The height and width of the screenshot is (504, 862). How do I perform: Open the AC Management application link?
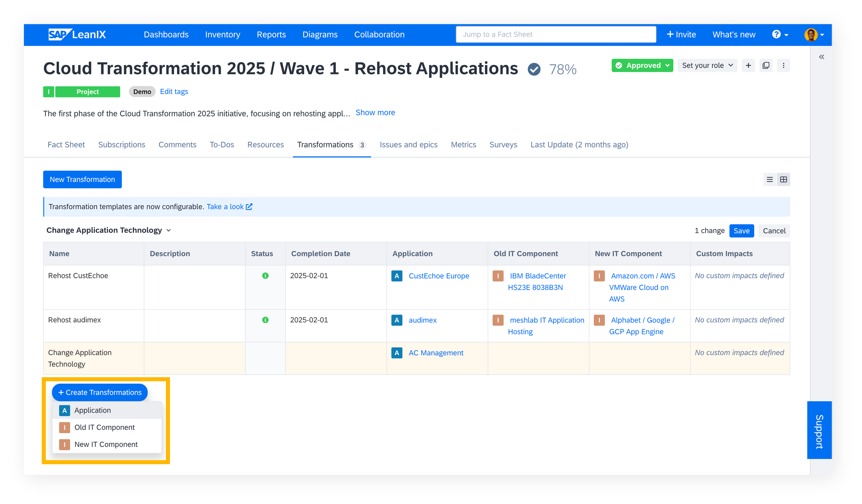tap(436, 353)
